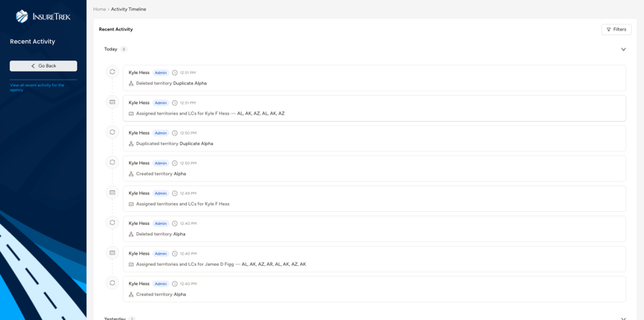The width and height of the screenshot is (644, 320).
Task: Click timeline sync icon for Deleted territory Duplicate Alpha
Action: point(112,72)
